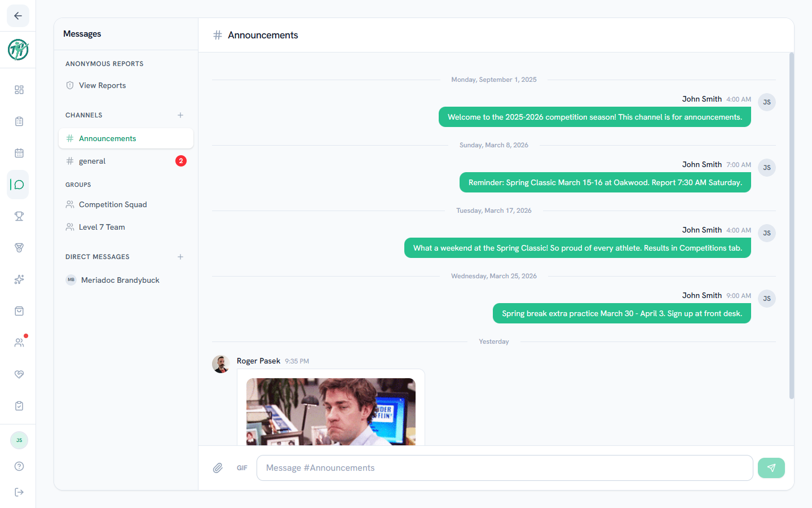Open the Level 7 Team group
Viewport: 812px width, 508px height.
[x=126, y=227]
